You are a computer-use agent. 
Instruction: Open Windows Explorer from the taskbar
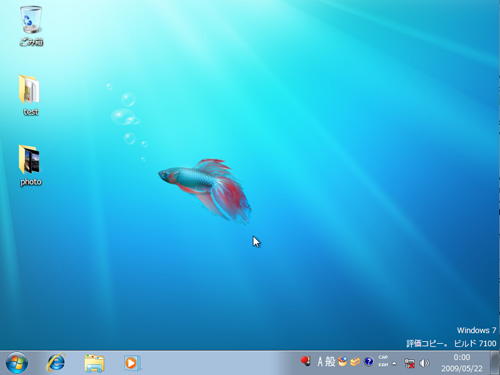pos(94,363)
